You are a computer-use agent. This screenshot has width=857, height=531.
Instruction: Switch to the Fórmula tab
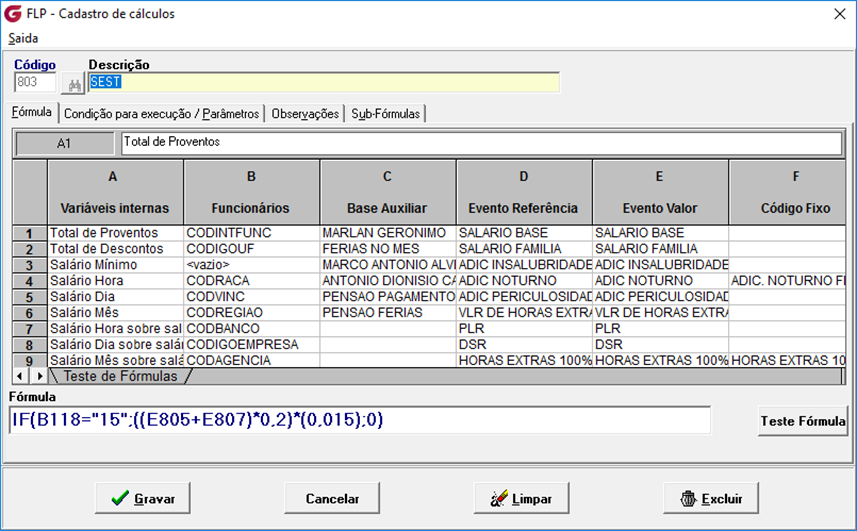tap(32, 112)
